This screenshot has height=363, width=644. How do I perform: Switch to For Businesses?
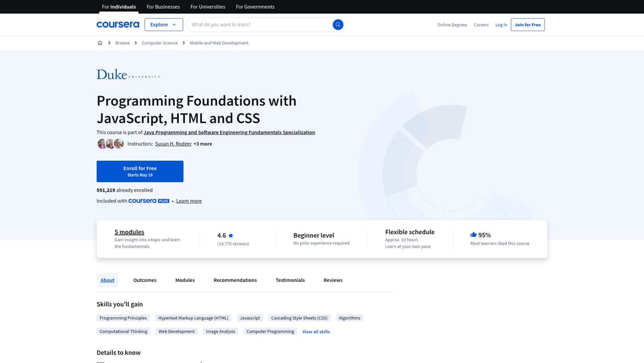[163, 7]
